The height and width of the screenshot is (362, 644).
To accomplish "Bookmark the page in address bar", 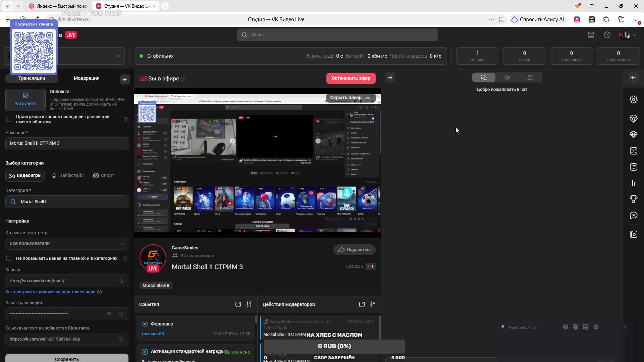I will click(501, 19).
